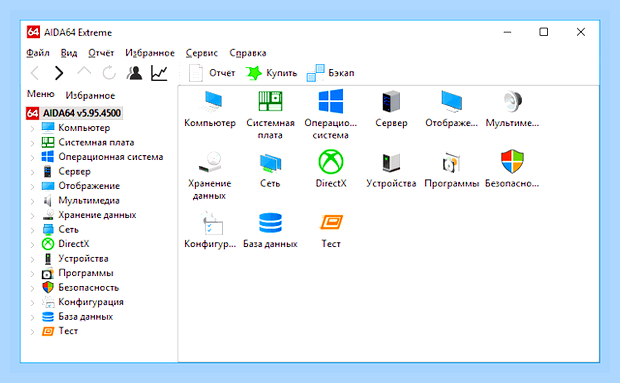Viewport: 620px width, 383px height.
Task: Switch to the Меню tab in sidebar
Action: 40,94
